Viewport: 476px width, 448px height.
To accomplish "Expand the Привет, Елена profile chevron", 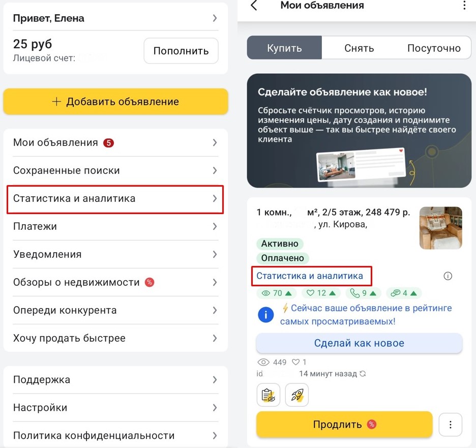I will point(215,18).
